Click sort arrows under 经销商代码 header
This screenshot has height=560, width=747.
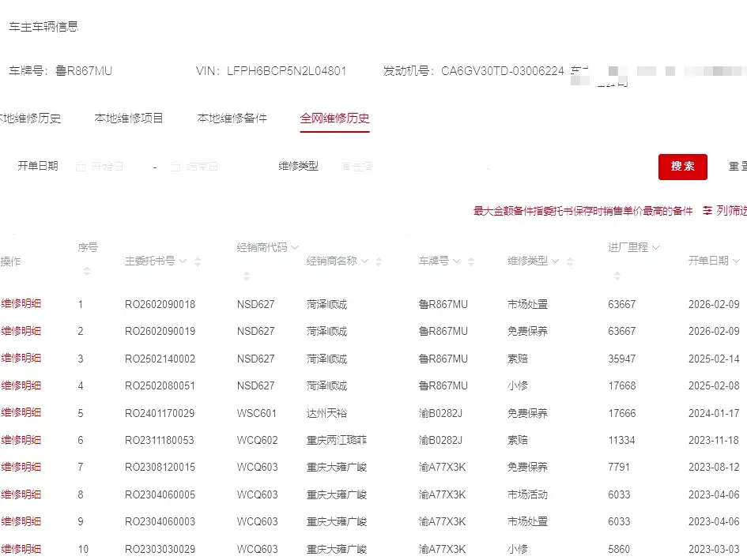pyautogui.click(x=247, y=276)
